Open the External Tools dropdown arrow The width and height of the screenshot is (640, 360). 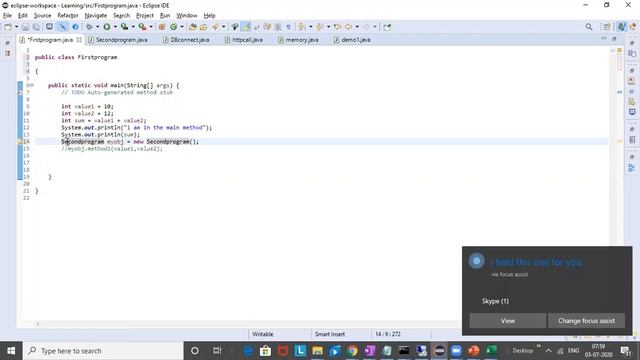coord(151,27)
